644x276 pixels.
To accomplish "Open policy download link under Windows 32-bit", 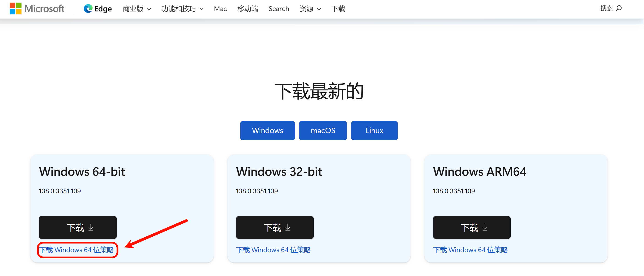I will coord(273,250).
